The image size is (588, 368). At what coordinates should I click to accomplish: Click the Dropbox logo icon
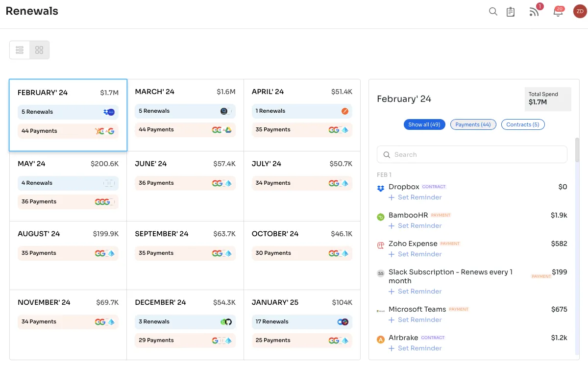pyautogui.click(x=381, y=188)
